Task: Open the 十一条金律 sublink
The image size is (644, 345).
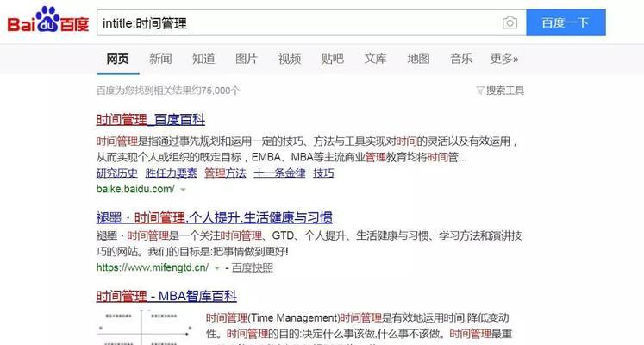Action: tap(279, 172)
